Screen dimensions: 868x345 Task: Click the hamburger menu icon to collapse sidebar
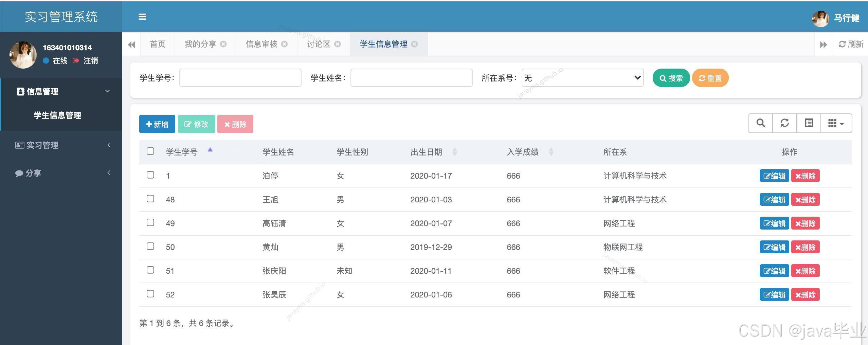[x=142, y=17]
